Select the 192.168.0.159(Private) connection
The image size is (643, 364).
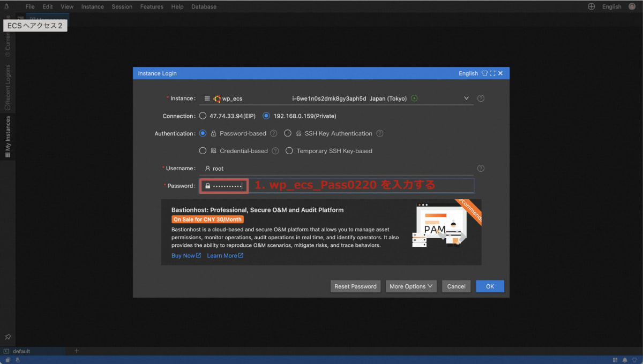click(x=266, y=116)
